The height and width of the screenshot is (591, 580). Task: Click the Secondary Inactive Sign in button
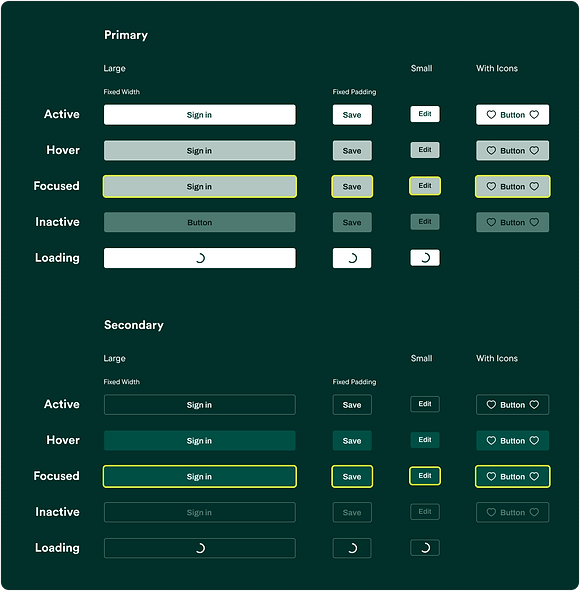pos(199,512)
